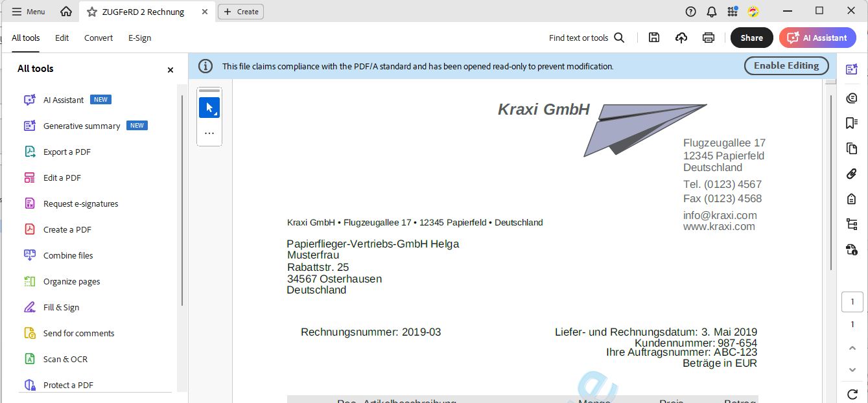Click the Tel. (0123) 4567 text
Screen dimensions: 868x403
point(722,184)
